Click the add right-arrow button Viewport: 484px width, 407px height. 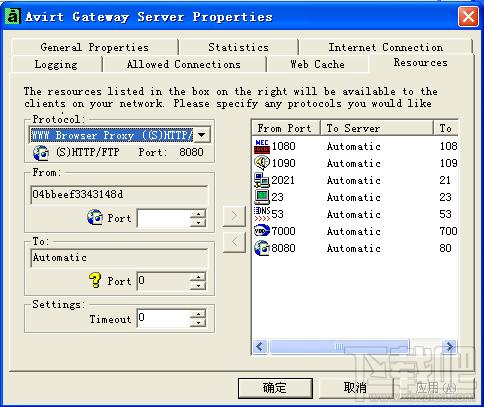click(x=234, y=216)
